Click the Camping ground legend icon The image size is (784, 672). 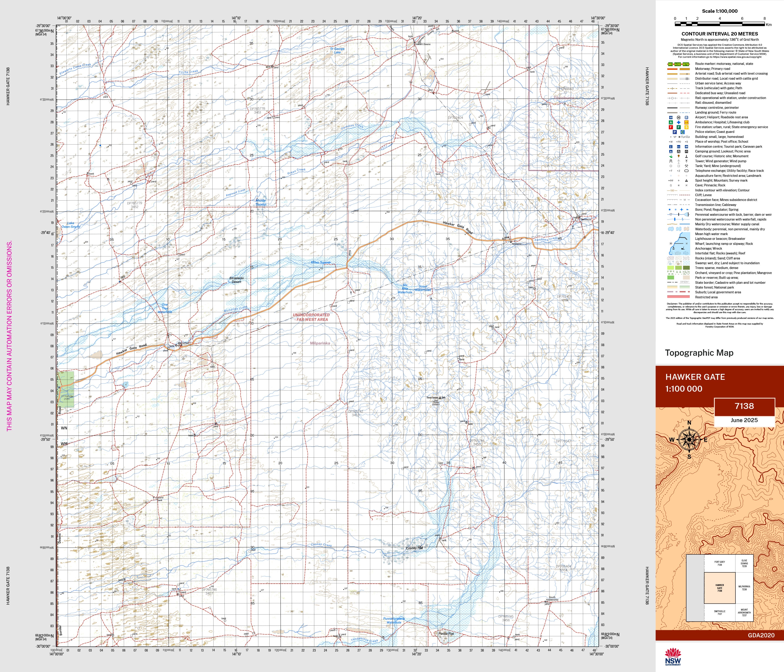tap(671, 151)
